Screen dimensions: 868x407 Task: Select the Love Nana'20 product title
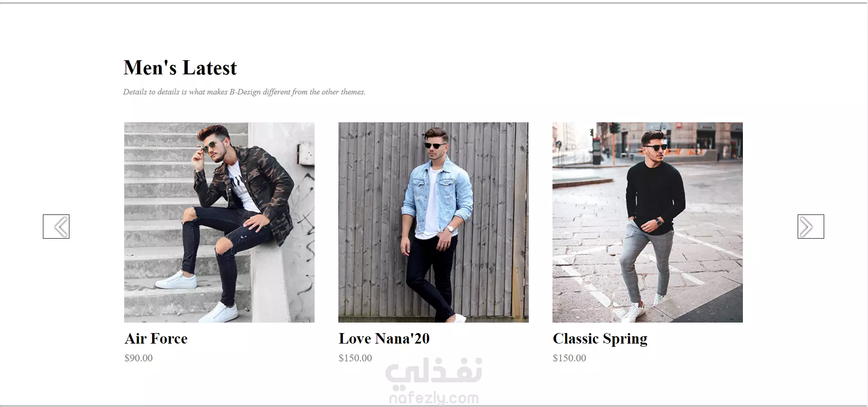384,339
